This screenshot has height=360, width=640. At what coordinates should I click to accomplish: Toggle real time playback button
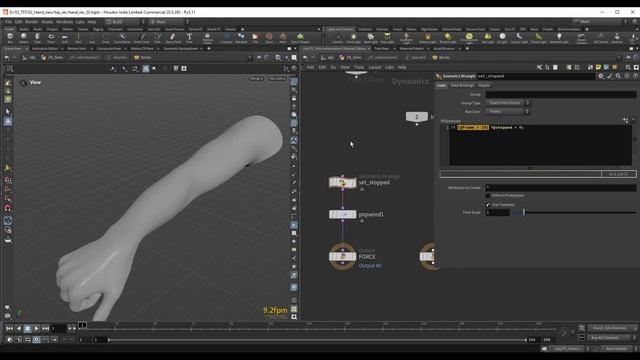[36, 340]
